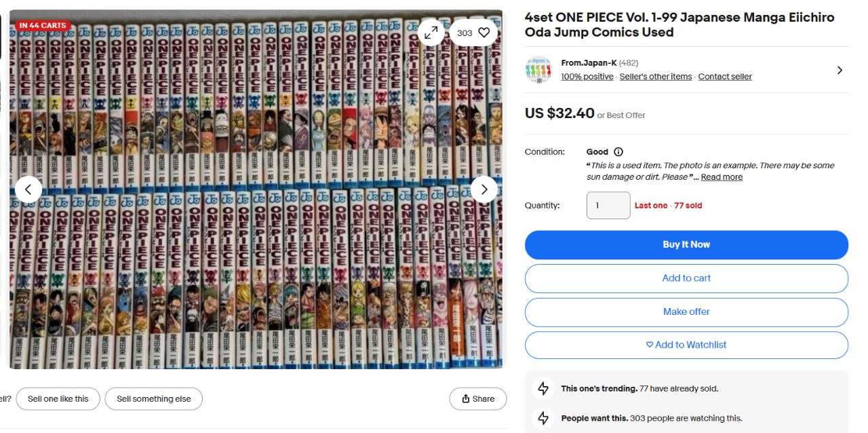Image resolution: width=868 pixels, height=433 pixels.
Task: Click Sell one like this
Action: click(x=58, y=399)
